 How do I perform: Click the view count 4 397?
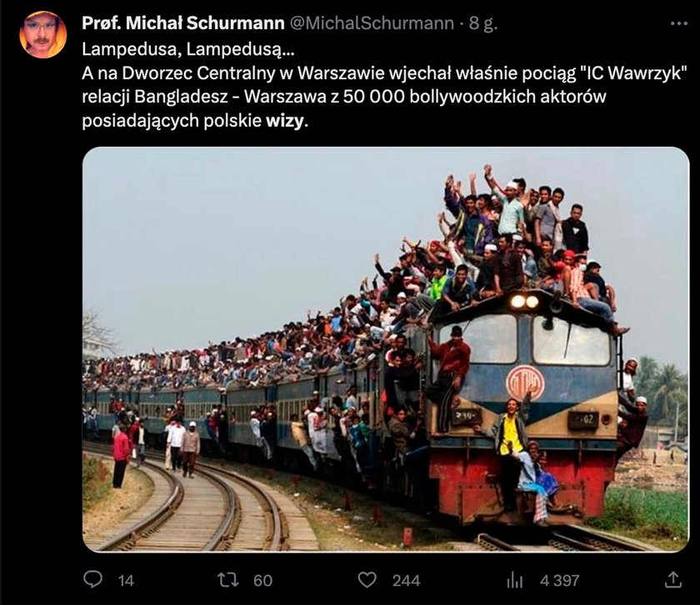(559, 581)
